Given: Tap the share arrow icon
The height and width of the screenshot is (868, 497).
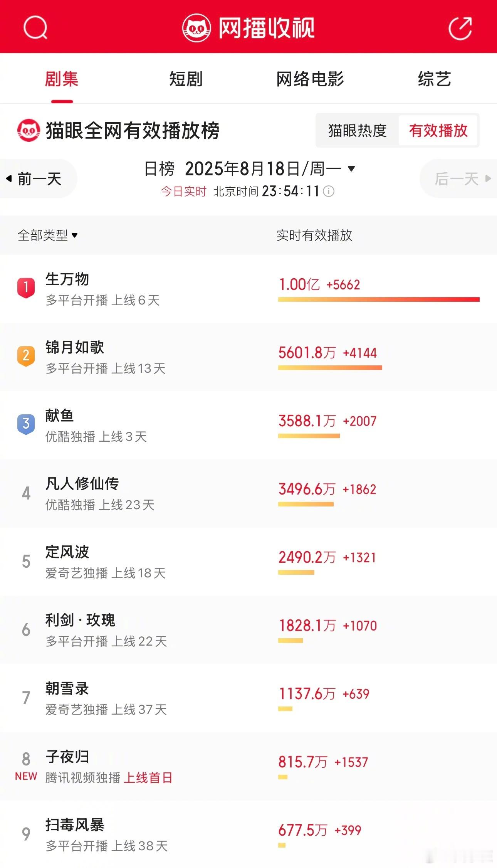Looking at the screenshot, I should [x=460, y=28].
